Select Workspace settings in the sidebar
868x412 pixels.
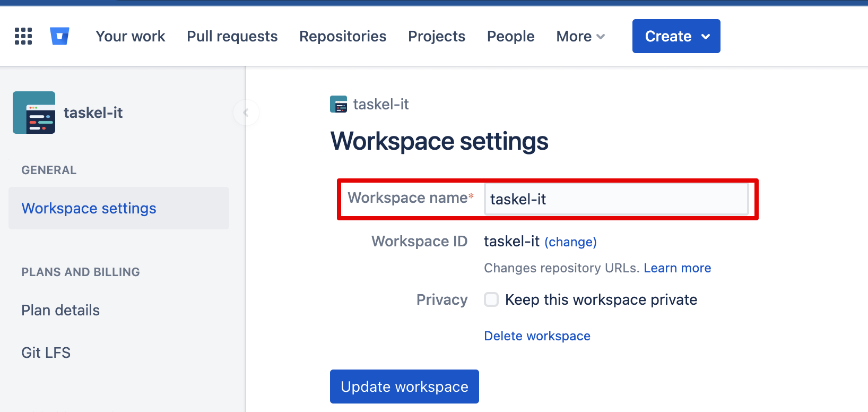click(89, 208)
